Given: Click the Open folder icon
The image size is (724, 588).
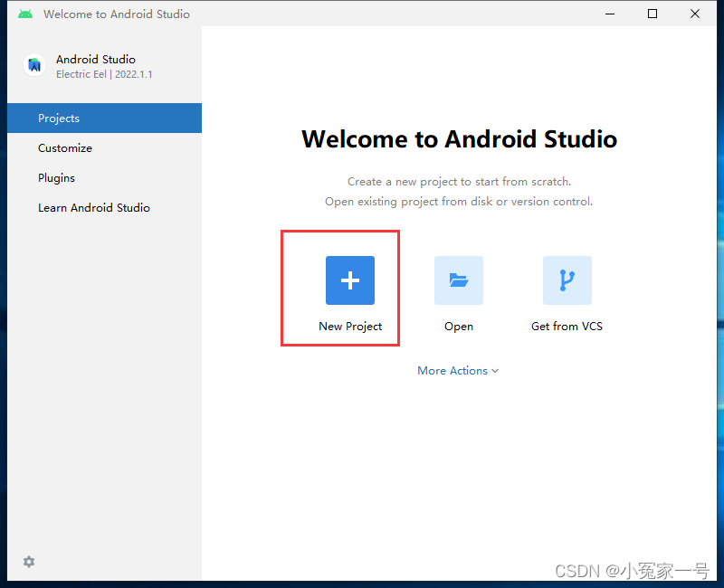Looking at the screenshot, I should pyautogui.click(x=459, y=280).
